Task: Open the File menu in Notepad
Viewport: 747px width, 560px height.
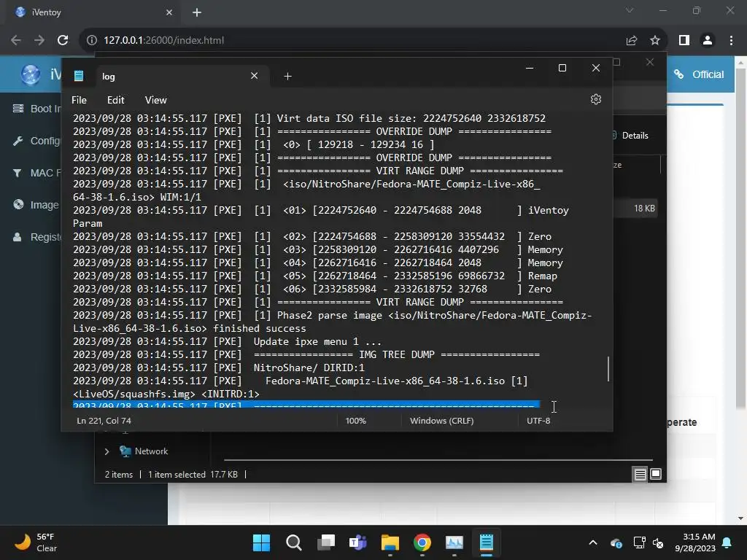Action: pos(79,100)
